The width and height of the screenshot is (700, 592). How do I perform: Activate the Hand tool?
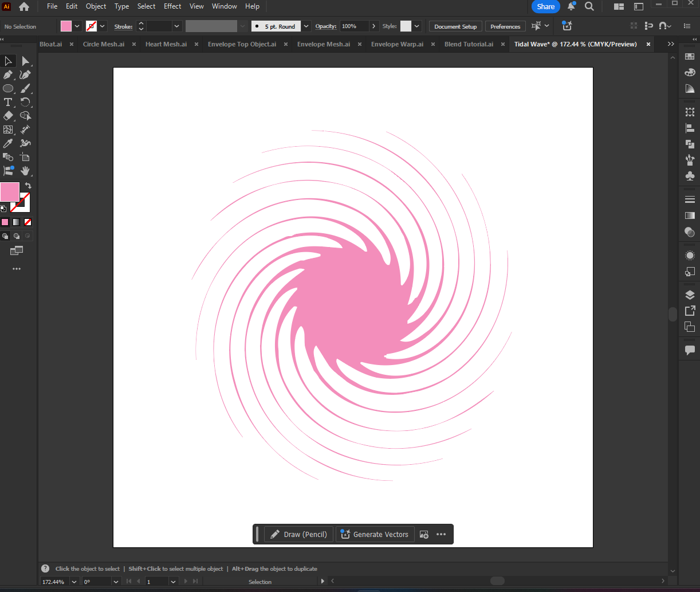pos(25,171)
